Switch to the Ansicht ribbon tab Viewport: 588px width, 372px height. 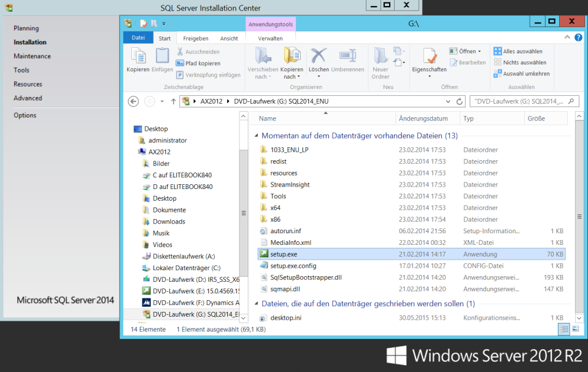229,38
